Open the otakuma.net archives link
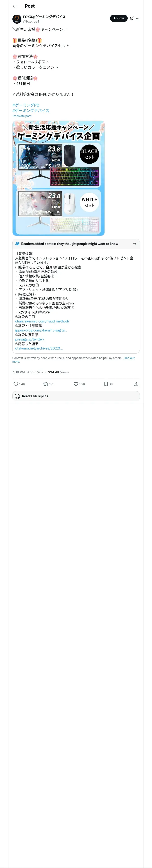 point(39,348)
